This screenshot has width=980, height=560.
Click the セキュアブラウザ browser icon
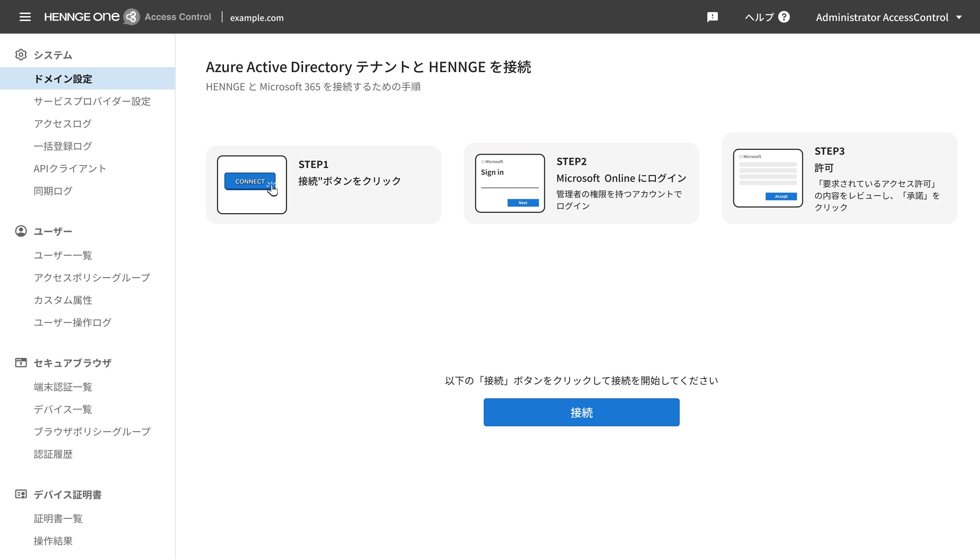(x=21, y=363)
